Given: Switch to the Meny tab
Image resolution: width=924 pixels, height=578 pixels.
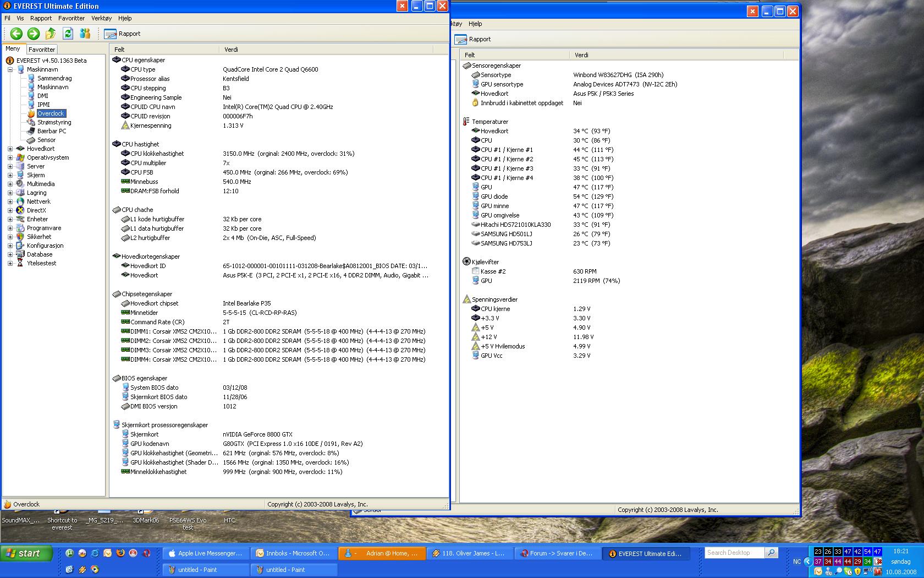Looking at the screenshot, I should coord(13,48).
